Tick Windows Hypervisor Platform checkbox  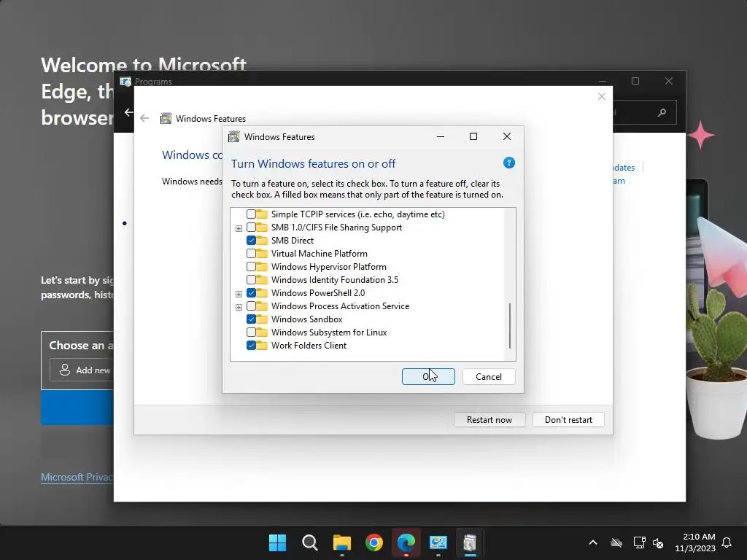(251, 267)
